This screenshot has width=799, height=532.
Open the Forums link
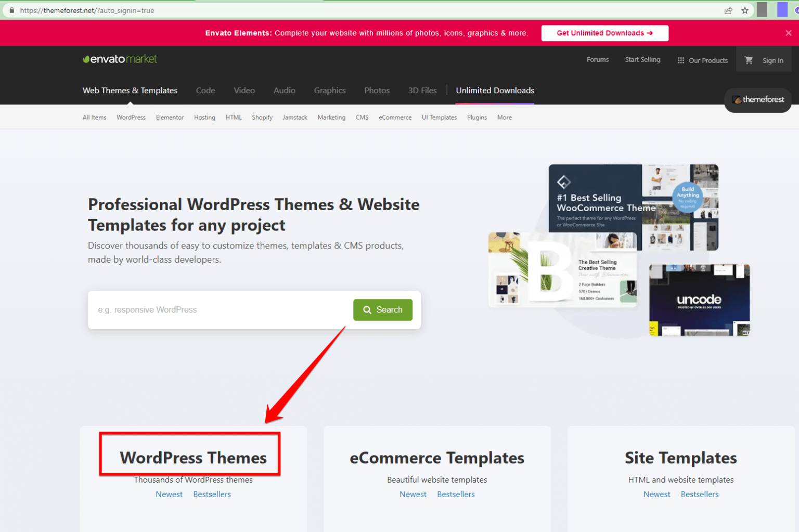pos(598,60)
